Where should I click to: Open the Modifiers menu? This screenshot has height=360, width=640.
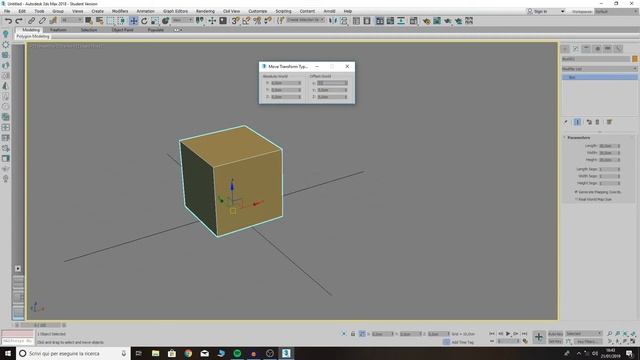(x=120, y=11)
